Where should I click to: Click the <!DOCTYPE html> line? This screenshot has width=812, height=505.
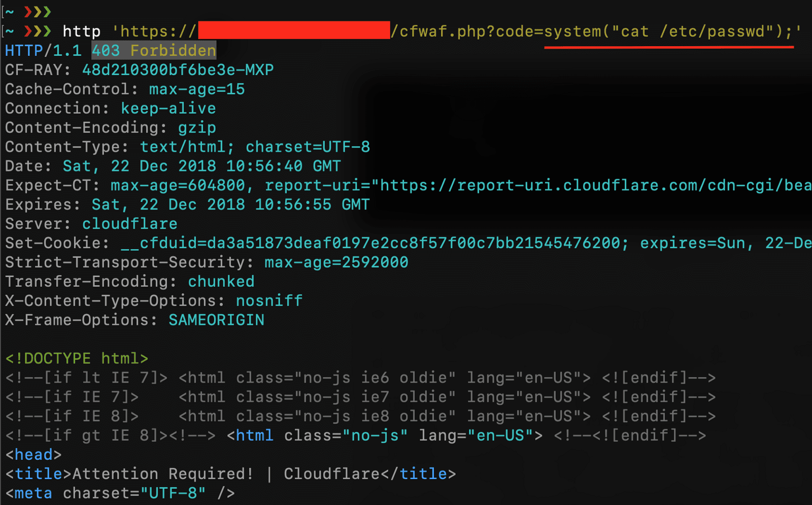(77, 359)
